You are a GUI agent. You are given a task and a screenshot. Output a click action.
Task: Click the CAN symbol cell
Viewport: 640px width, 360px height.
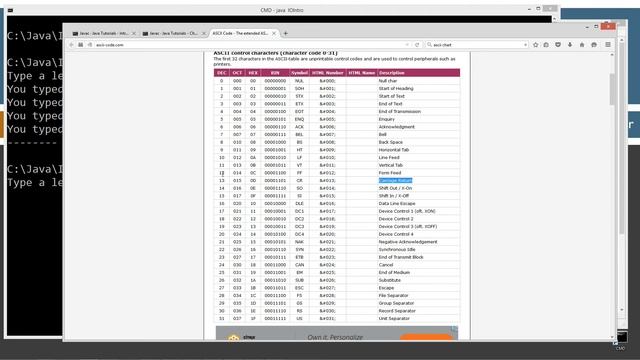(299, 265)
